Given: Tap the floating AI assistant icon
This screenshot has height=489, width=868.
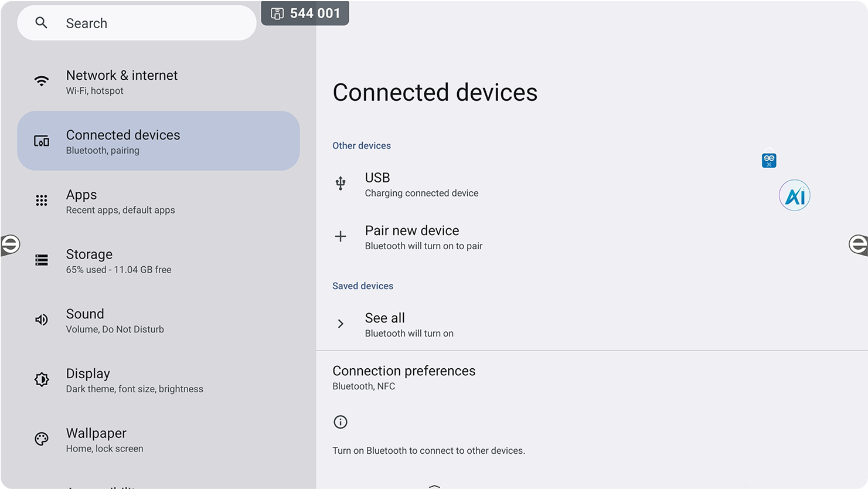Looking at the screenshot, I should 794,195.
